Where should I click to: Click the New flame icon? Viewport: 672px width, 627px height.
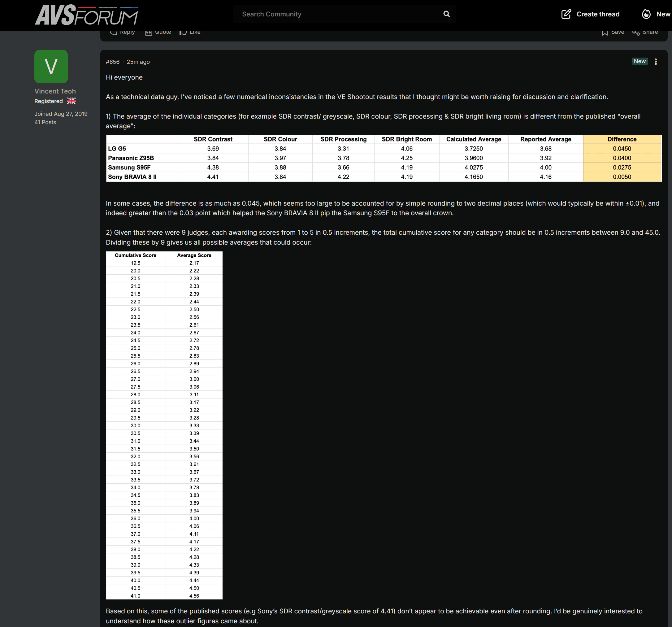(x=646, y=14)
